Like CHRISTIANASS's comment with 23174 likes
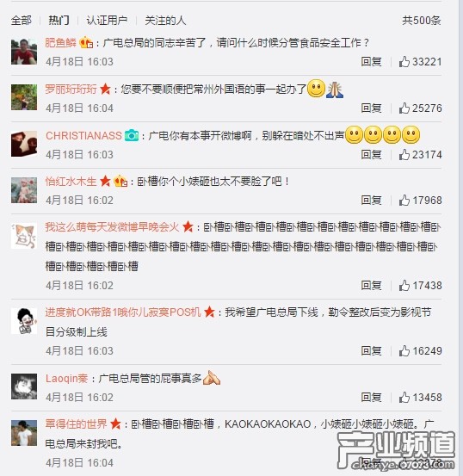The image size is (463, 476). click(x=404, y=155)
